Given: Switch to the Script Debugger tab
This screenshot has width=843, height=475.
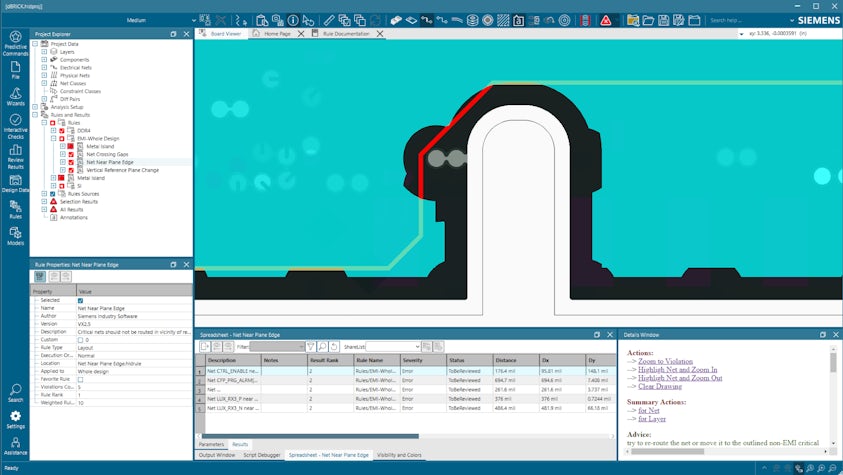Looking at the screenshot, I should (262, 455).
